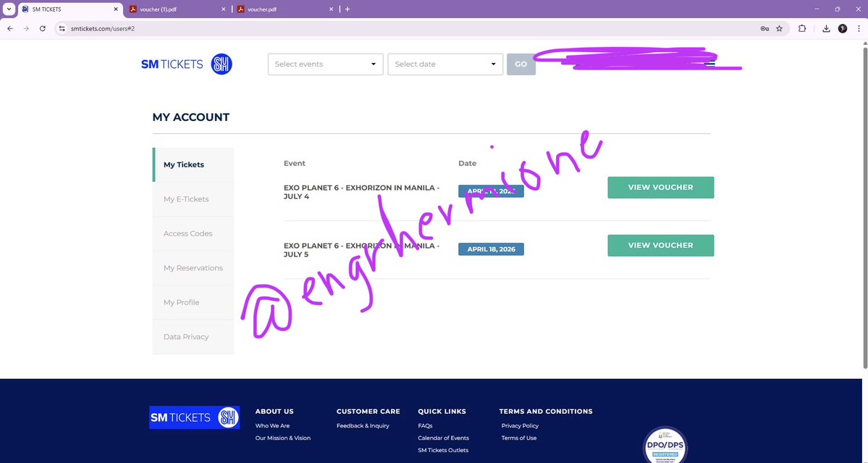Viewport: 868px width, 463px height.
Task: Click the footer SM Tickets logo
Action: coord(194,417)
